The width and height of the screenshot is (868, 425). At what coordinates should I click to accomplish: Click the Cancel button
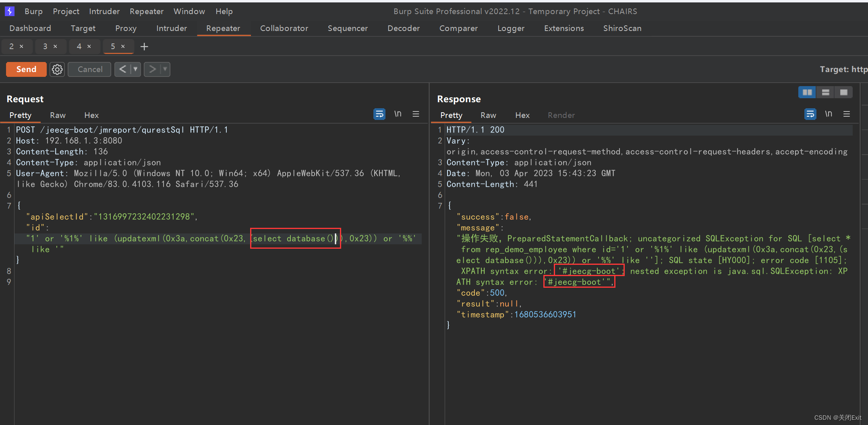coord(90,69)
